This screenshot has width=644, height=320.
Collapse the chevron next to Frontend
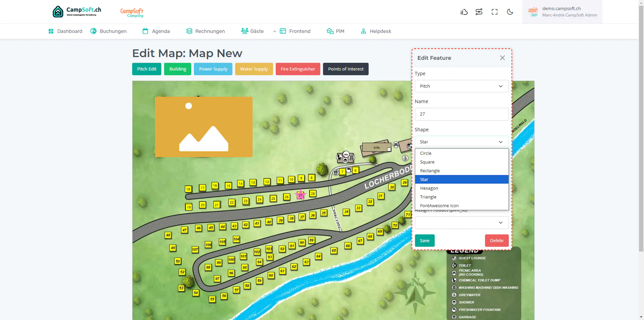coord(274,32)
